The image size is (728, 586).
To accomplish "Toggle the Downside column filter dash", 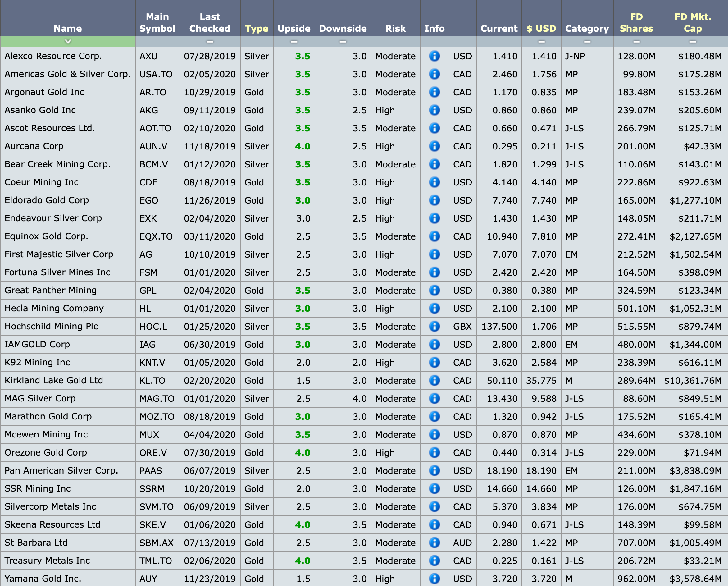I will 343,42.
